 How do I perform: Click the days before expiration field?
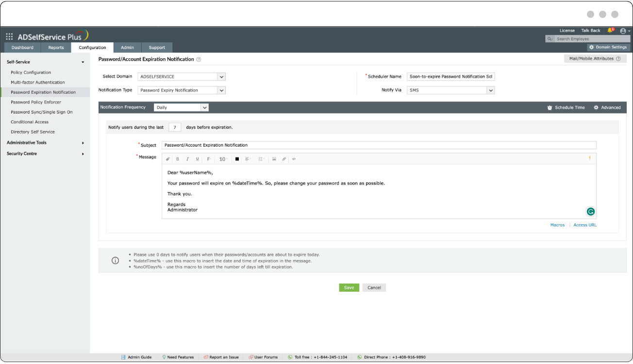coord(175,127)
